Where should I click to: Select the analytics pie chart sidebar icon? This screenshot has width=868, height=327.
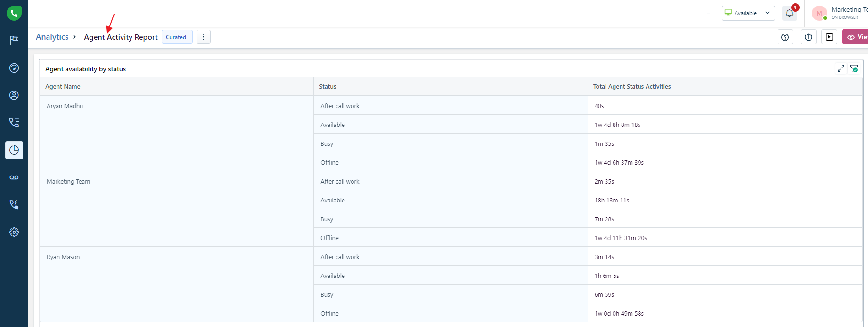(14, 150)
